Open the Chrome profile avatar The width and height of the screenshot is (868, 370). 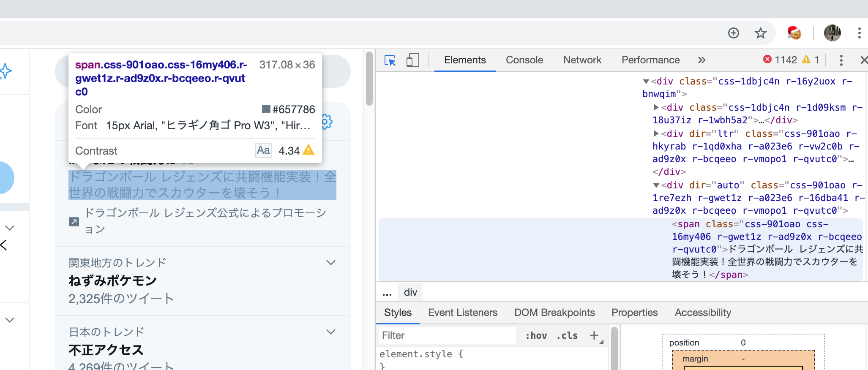[832, 33]
